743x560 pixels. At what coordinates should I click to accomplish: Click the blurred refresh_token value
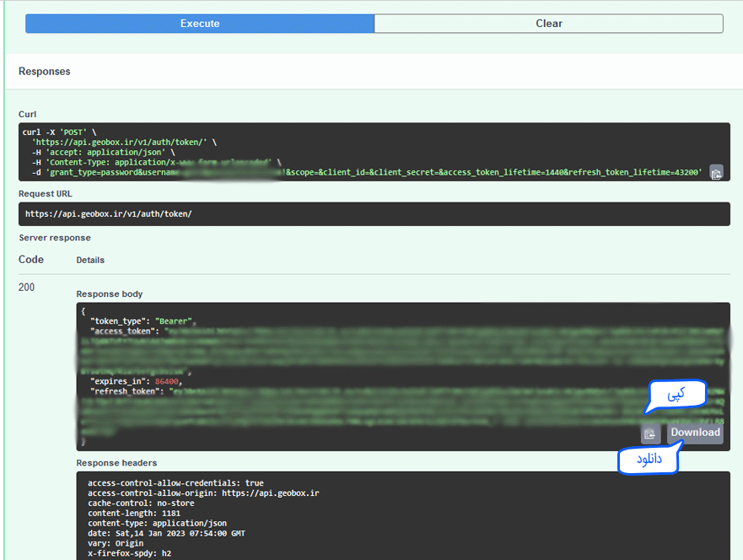click(405, 412)
